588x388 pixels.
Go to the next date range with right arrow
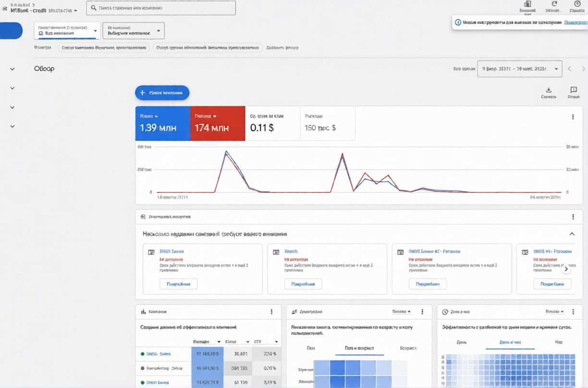583,69
